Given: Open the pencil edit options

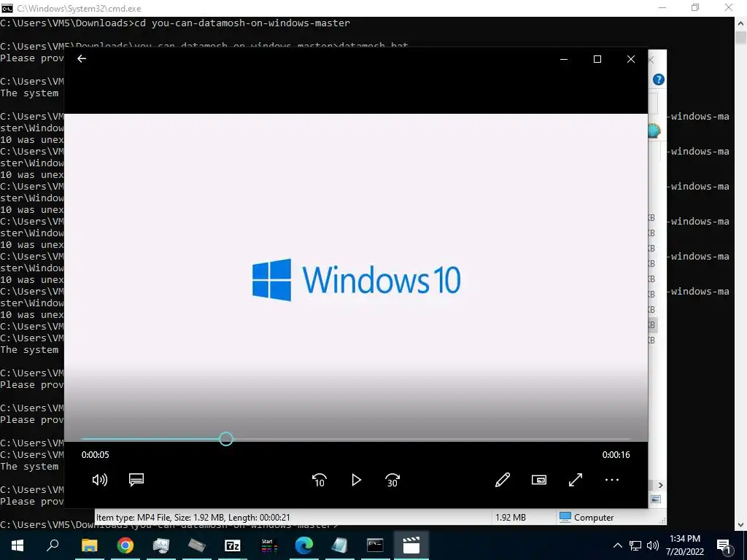Looking at the screenshot, I should tap(503, 480).
